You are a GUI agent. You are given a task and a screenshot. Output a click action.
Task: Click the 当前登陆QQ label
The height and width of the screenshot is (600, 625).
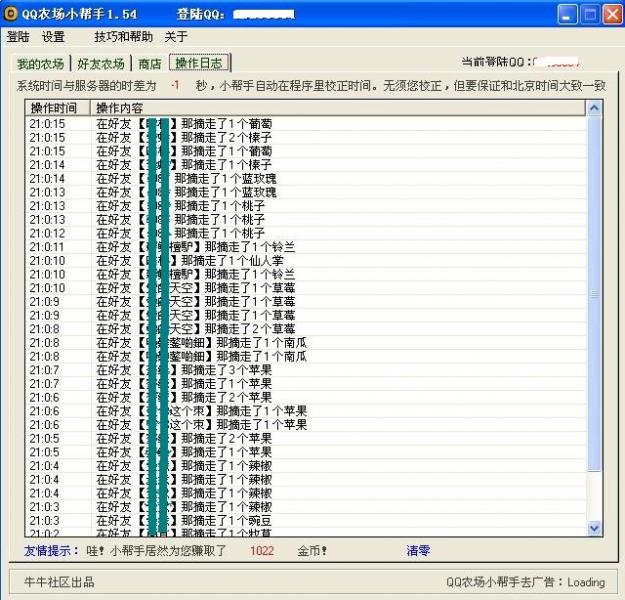pyautogui.click(x=497, y=62)
